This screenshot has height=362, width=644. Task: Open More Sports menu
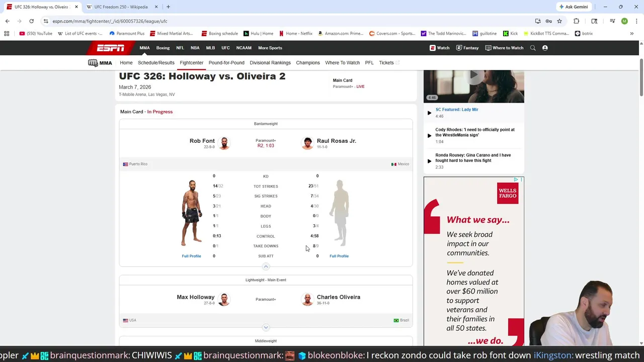pos(270,48)
